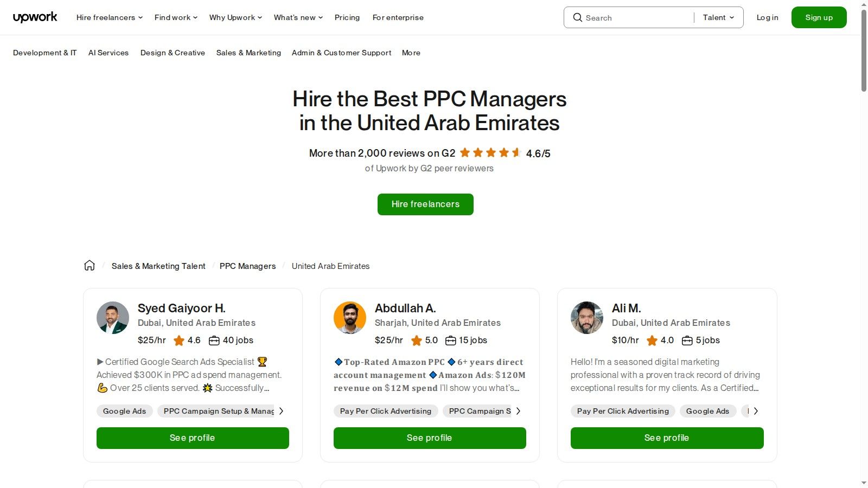Expand the What's new menu
The height and width of the screenshot is (488, 868).
coord(297,17)
